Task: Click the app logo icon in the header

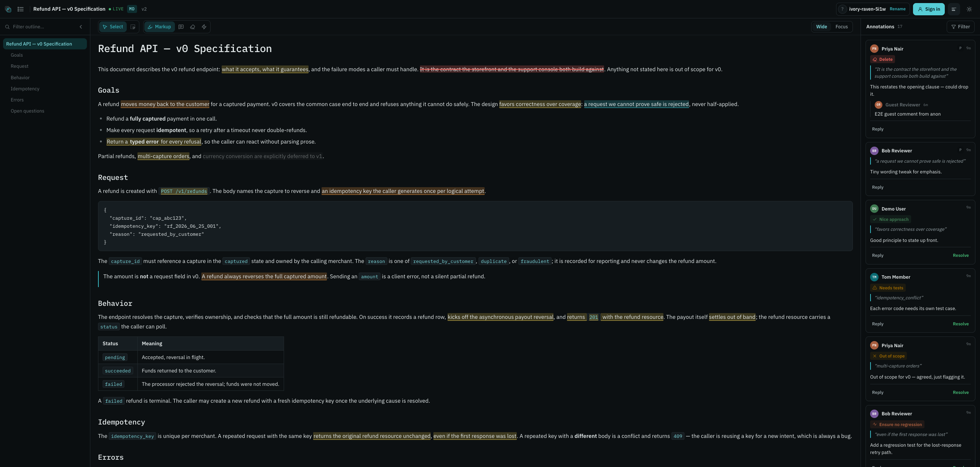Action: click(8, 9)
